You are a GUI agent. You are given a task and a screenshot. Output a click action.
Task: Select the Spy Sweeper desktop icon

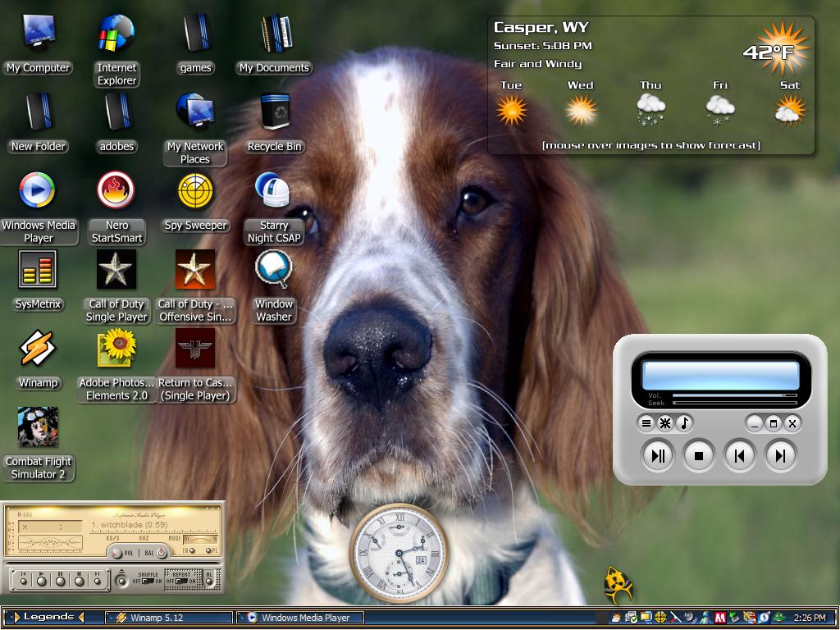click(x=195, y=190)
